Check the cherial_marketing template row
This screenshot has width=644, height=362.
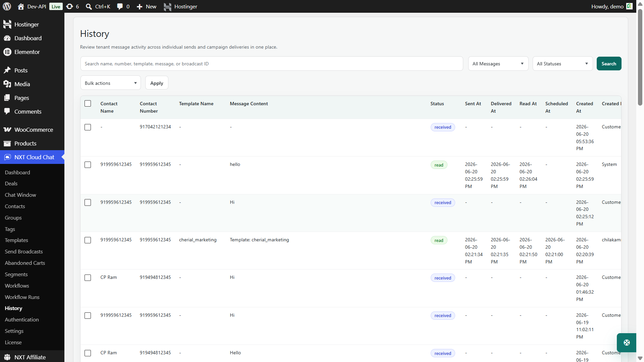88,240
